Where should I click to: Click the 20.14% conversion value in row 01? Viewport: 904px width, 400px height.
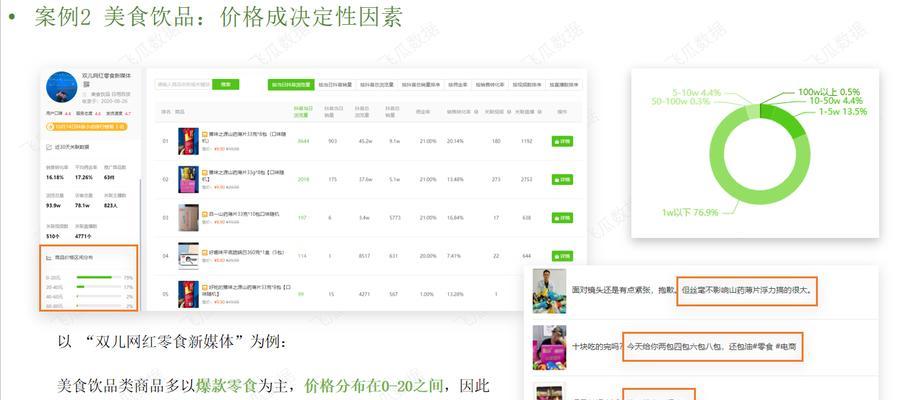coord(455,141)
